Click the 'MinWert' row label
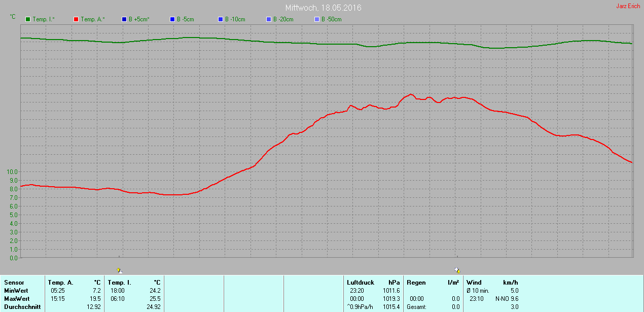 (15, 291)
